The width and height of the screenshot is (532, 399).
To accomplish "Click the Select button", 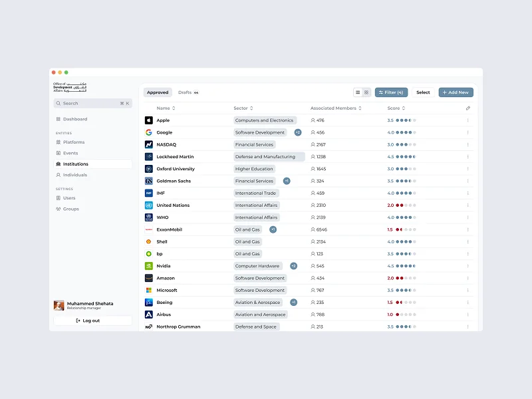I will click(423, 92).
